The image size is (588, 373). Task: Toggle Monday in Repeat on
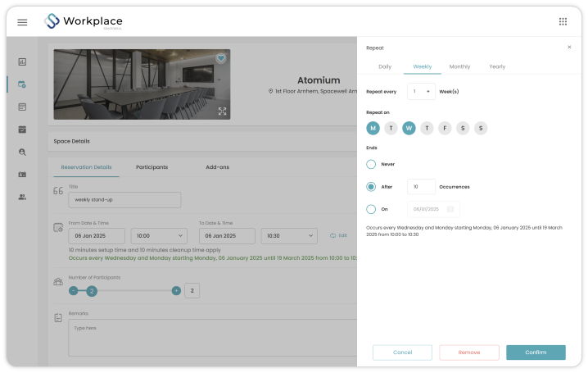tap(373, 129)
